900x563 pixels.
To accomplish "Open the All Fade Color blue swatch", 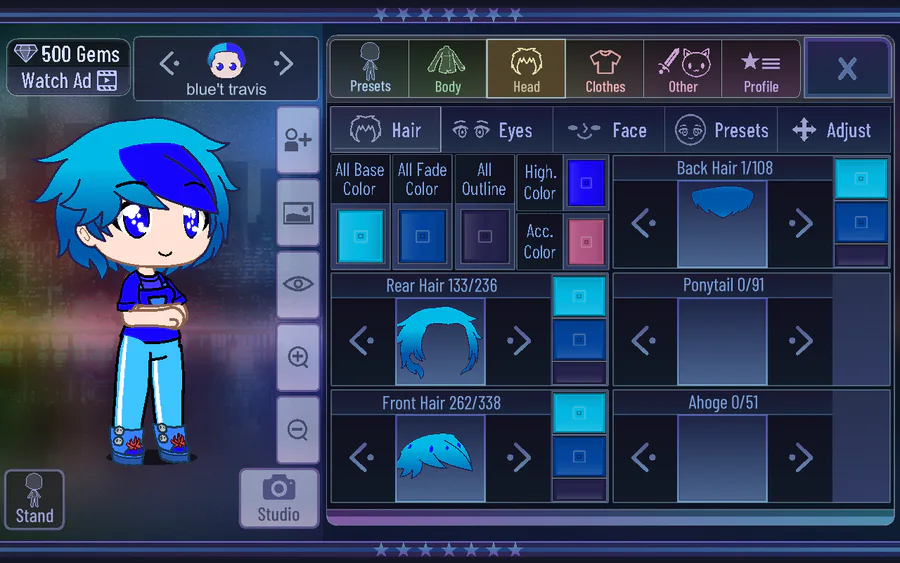I will point(422,236).
